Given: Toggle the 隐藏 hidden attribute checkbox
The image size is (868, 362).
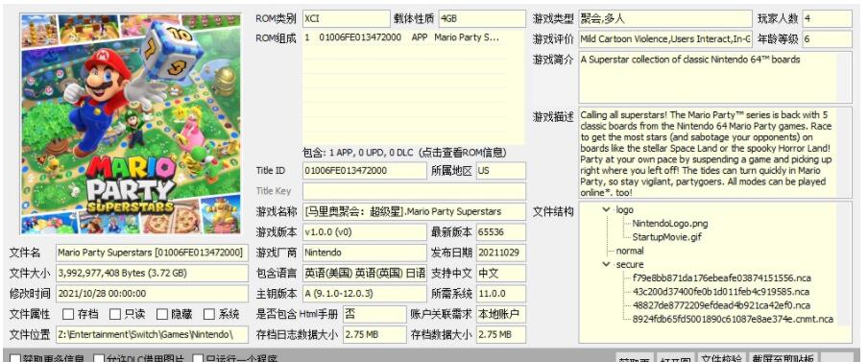Looking at the screenshot, I should (x=161, y=314).
